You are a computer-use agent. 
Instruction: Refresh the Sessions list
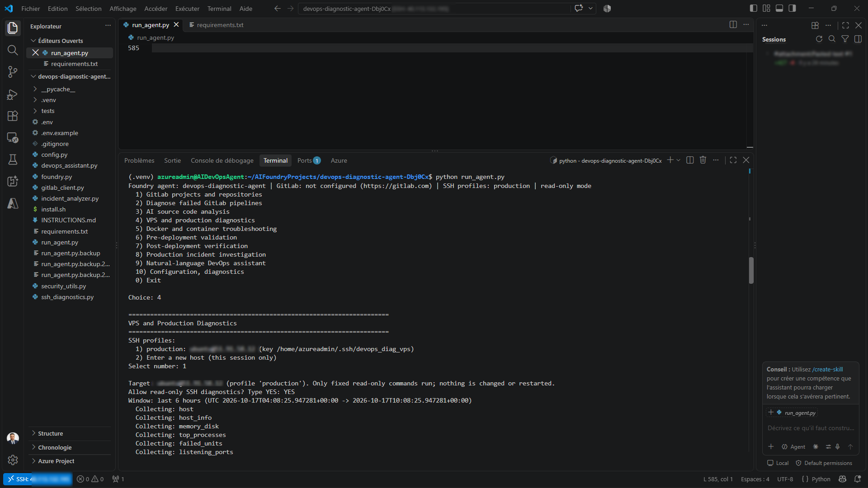[x=819, y=39]
